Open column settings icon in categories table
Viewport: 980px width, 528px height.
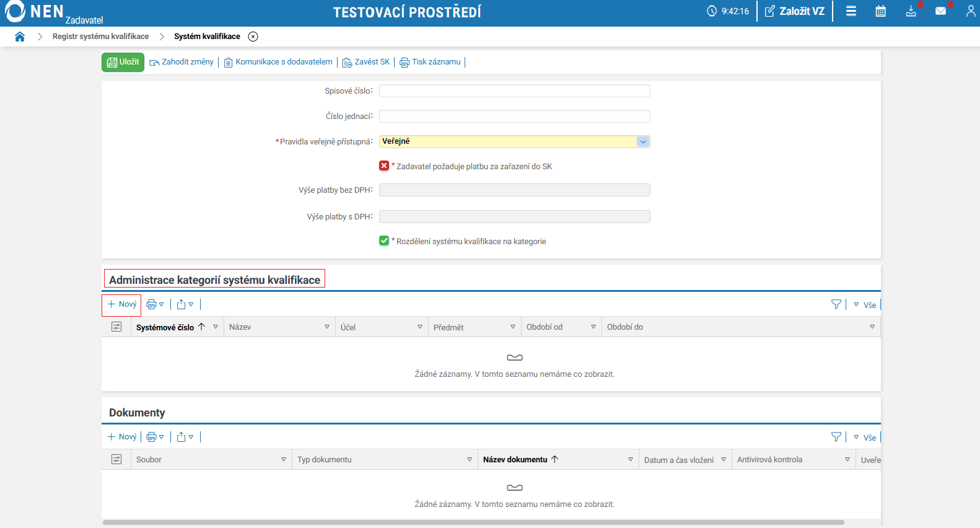pyautogui.click(x=116, y=327)
